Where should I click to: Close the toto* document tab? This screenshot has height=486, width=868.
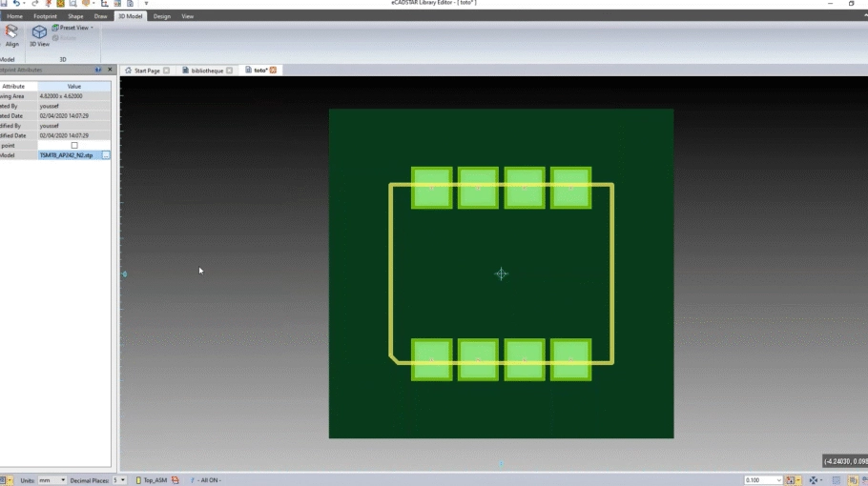tap(273, 71)
